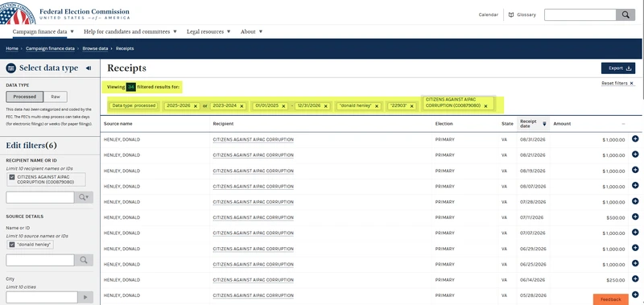The image size is (644, 305).
Task: Go to Campaign finance data breadcrumb
Action: coord(50,48)
